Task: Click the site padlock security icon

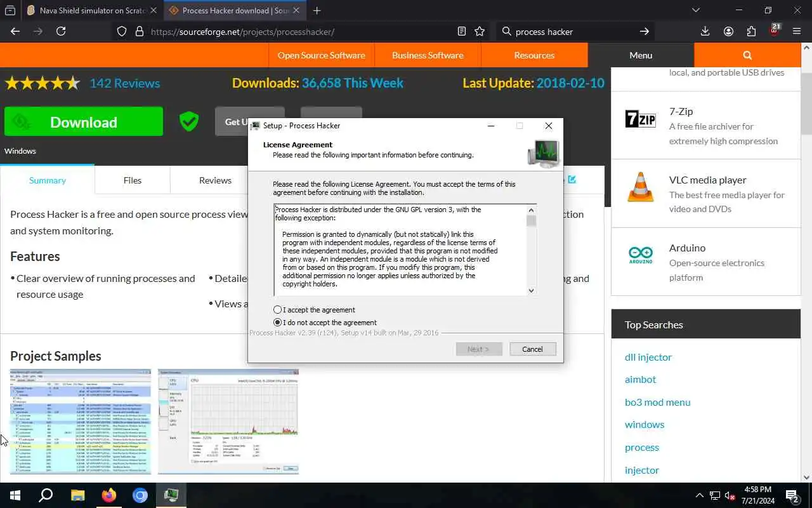Action: [140, 31]
